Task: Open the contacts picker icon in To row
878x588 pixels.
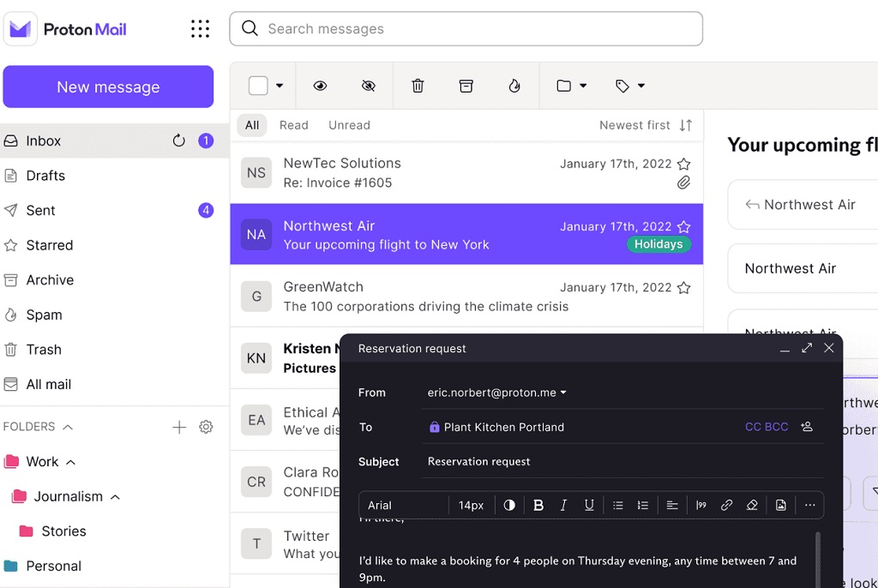Action: click(807, 427)
